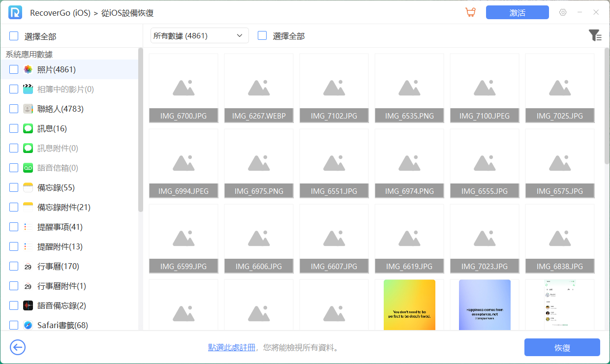Click the Contacts icon in sidebar
The image size is (610, 364).
[x=28, y=109]
